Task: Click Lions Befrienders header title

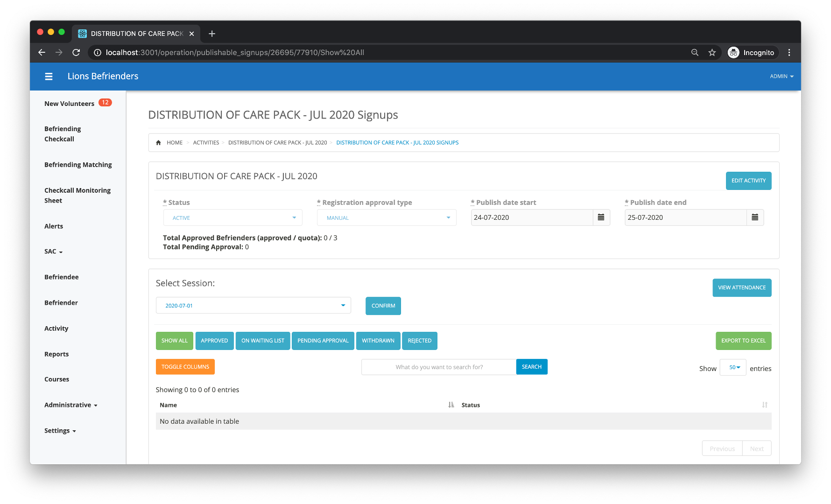Action: (x=103, y=77)
